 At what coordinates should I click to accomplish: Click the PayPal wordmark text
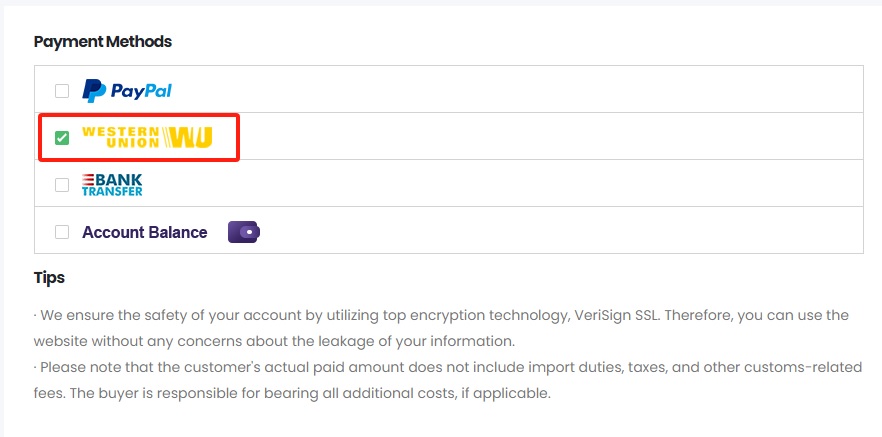tap(141, 91)
